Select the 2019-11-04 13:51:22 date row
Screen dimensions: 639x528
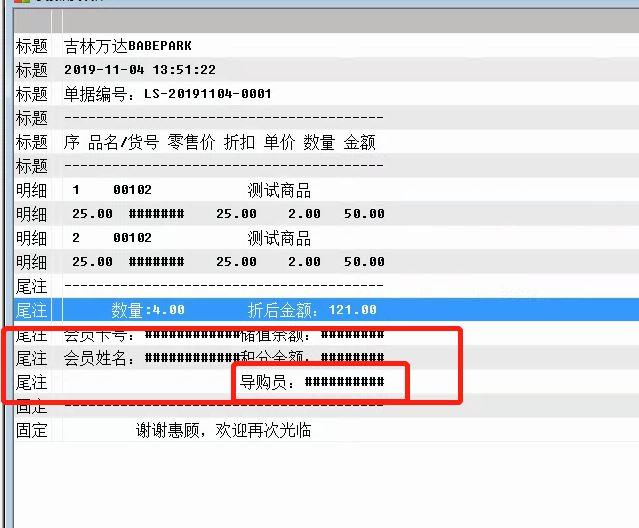(x=326, y=70)
